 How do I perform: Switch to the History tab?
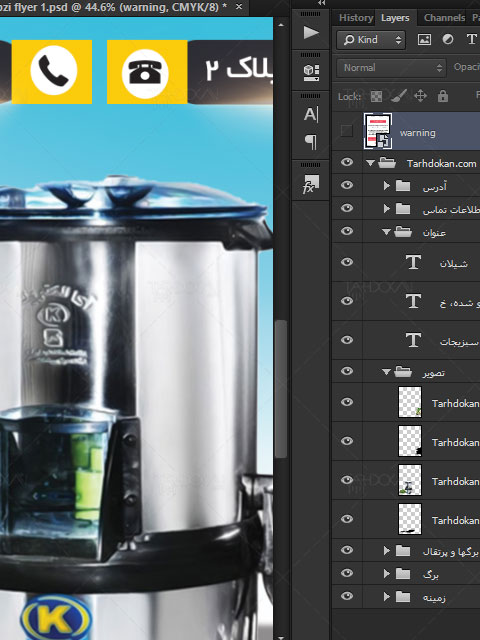[356, 18]
